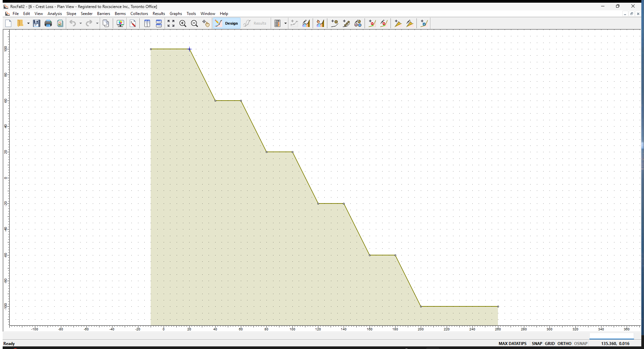Open the Compute dropdown arrow
Viewport: 644px width, 349px height.
click(x=285, y=23)
